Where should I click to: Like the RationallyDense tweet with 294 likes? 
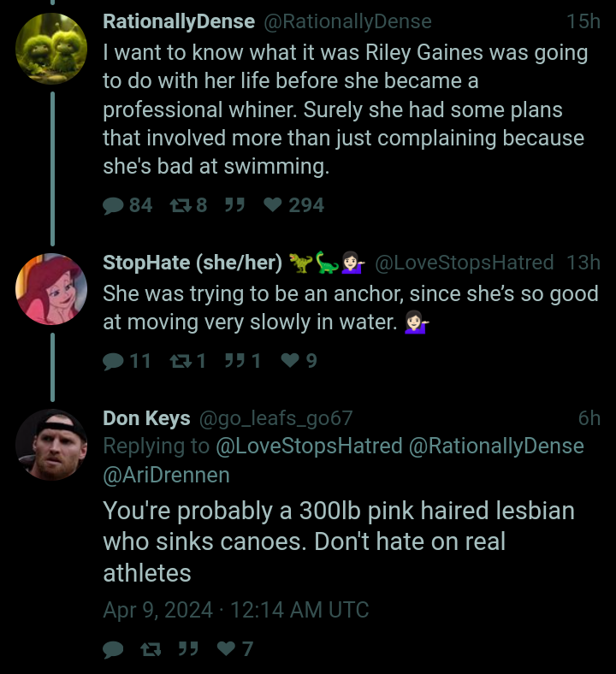273,204
